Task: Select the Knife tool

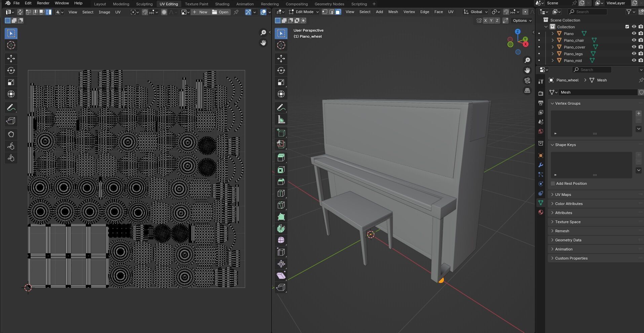Action: (x=281, y=205)
